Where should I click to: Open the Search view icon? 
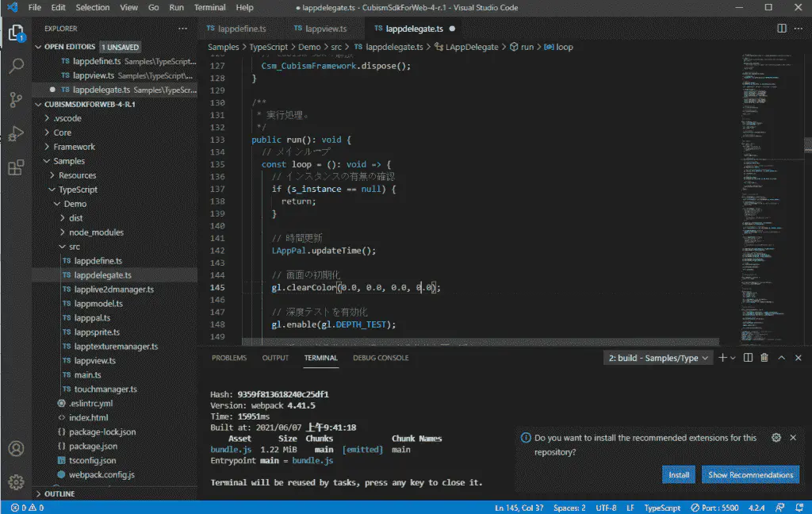(x=16, y=66)
